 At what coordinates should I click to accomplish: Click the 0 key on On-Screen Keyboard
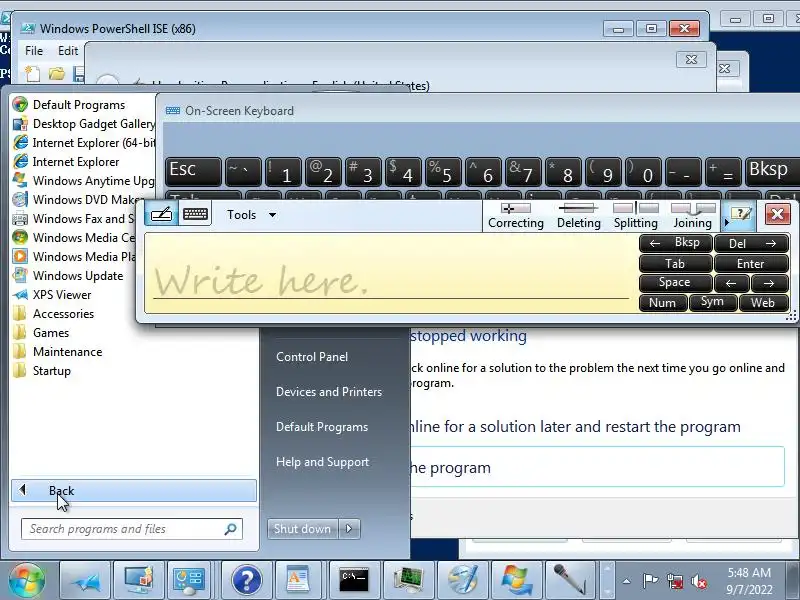(x=644, y=171)
